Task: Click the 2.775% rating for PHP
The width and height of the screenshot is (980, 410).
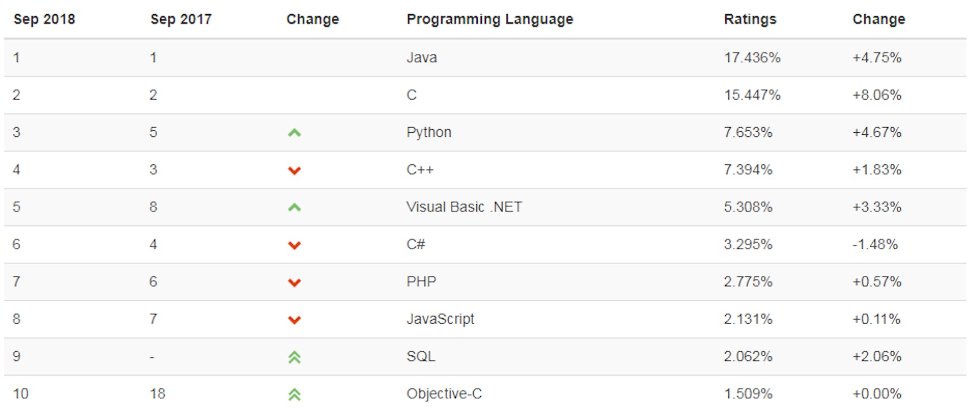Action: click(748, 281)
